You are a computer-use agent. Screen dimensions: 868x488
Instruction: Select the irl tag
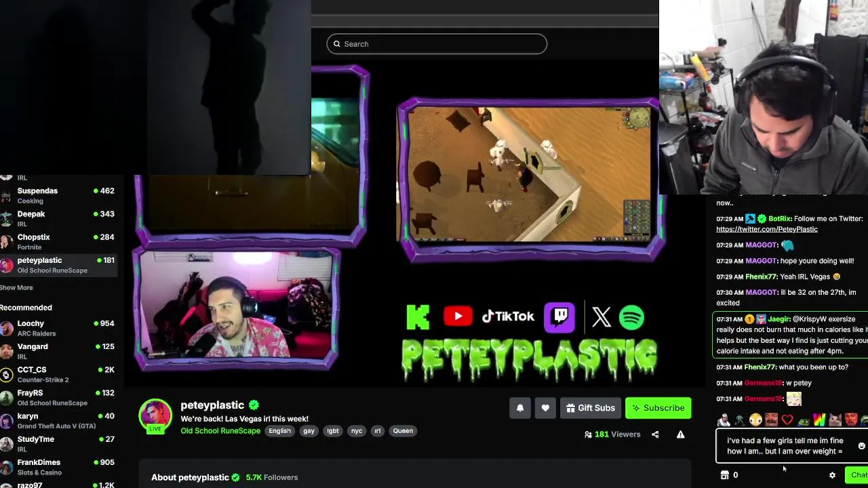pos(378,431)
